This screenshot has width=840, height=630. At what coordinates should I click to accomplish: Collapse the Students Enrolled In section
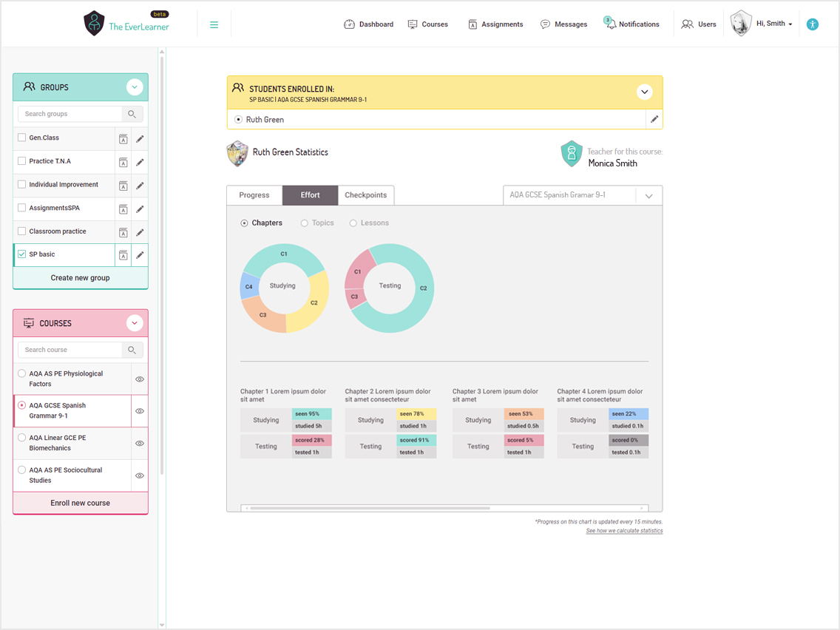(x=644, y=92)
